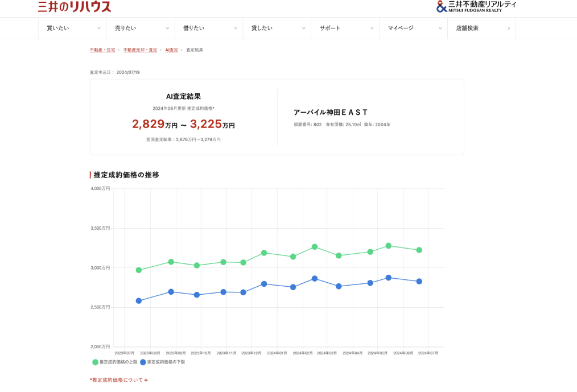This screenshot has height=392, width=577.
Task: Click the AI査定結果 heading
Action: (183, 97)
